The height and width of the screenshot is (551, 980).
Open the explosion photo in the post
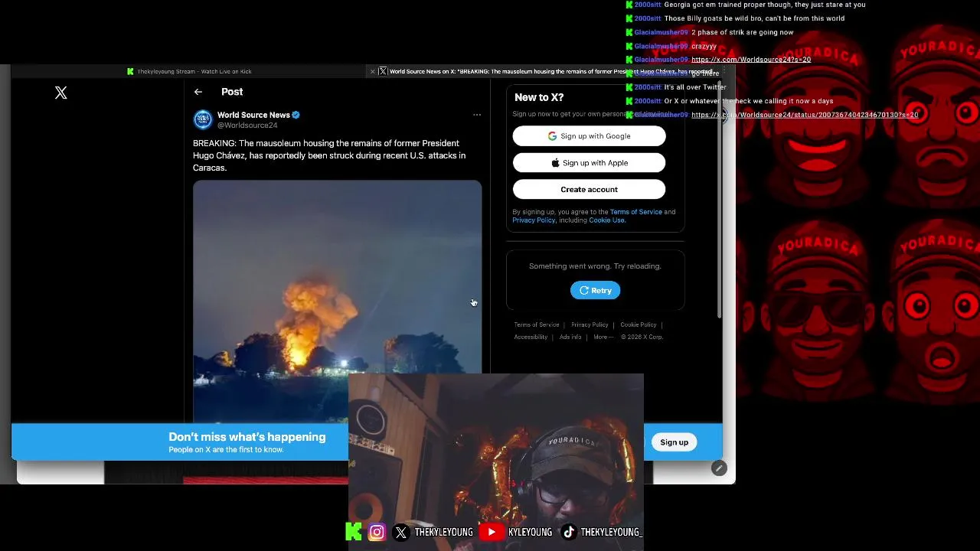click(337, 301)
